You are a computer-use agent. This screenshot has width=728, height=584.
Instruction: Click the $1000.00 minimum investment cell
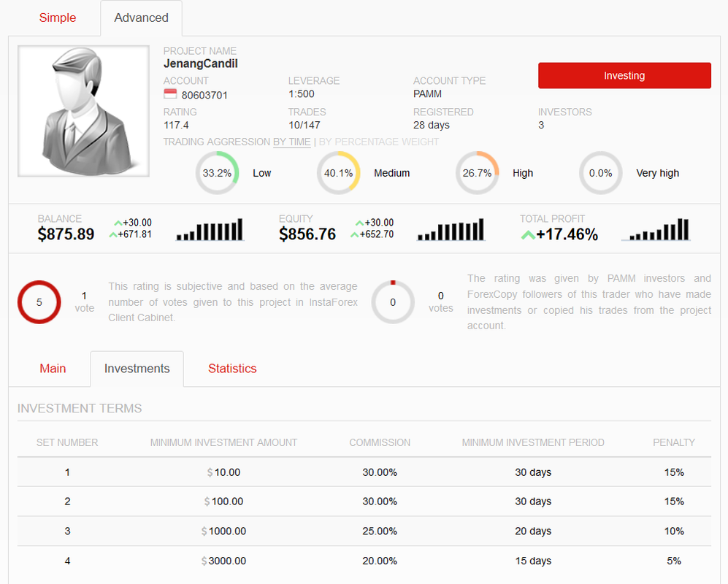click(x=223, y=531)
